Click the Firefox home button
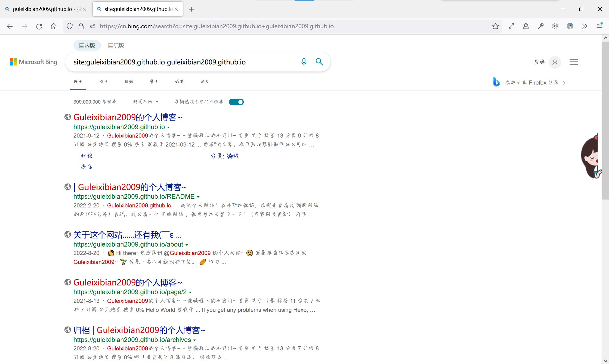The width and height of the screenshot is (609, 364). [x=54, y=26]
